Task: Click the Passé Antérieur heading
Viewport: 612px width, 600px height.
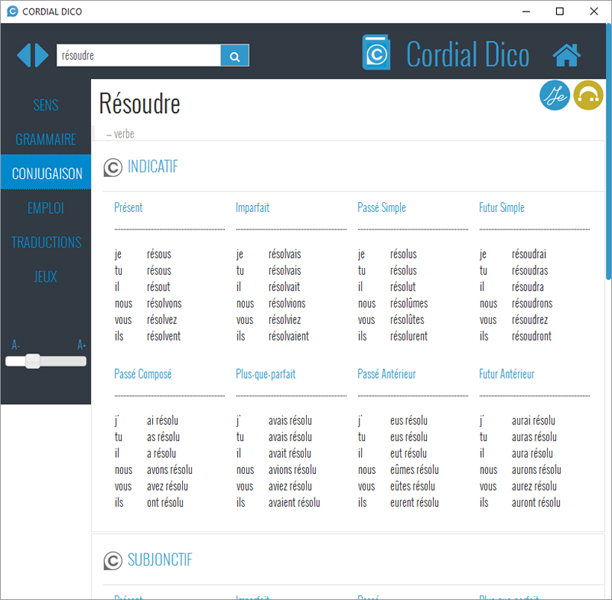Action: [x=386, y=374]
